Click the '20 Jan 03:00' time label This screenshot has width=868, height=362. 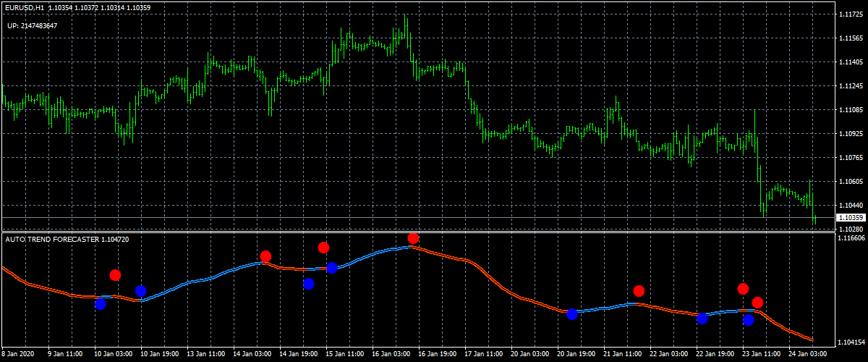(x=529, y=355)
